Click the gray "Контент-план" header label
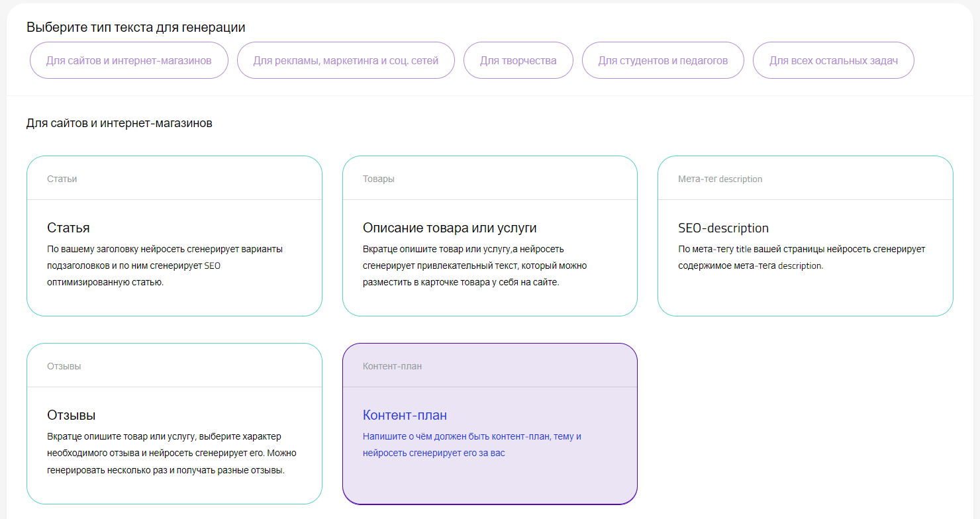980x519 pixels. [392, 366]
